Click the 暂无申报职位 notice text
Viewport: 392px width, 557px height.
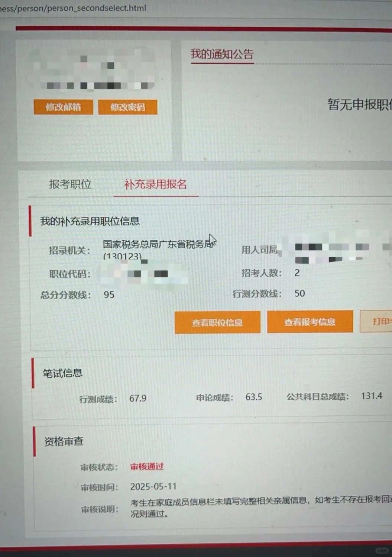(359, 104)
